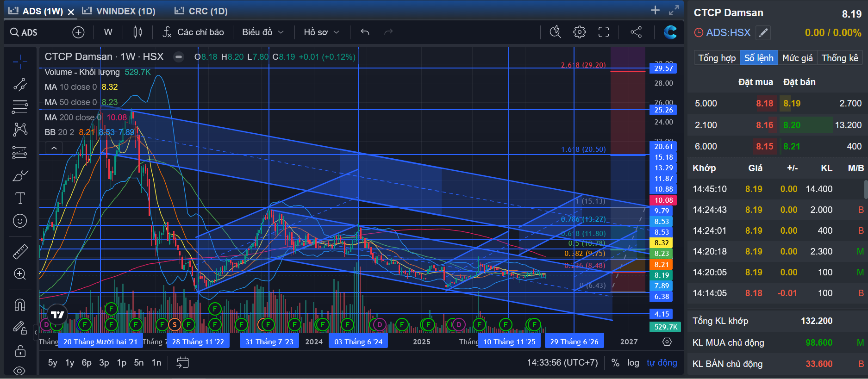The image size is (868, 379).
Task: Open compare or add symbol
Action: coord(78,32)
